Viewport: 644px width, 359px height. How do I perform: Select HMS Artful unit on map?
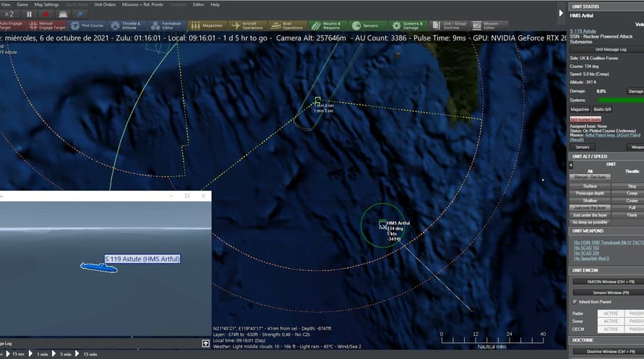tap(382, 225)
